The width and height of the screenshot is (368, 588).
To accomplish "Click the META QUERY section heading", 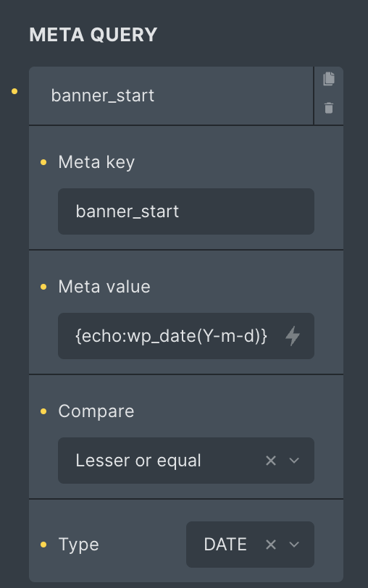I will 93,35.
